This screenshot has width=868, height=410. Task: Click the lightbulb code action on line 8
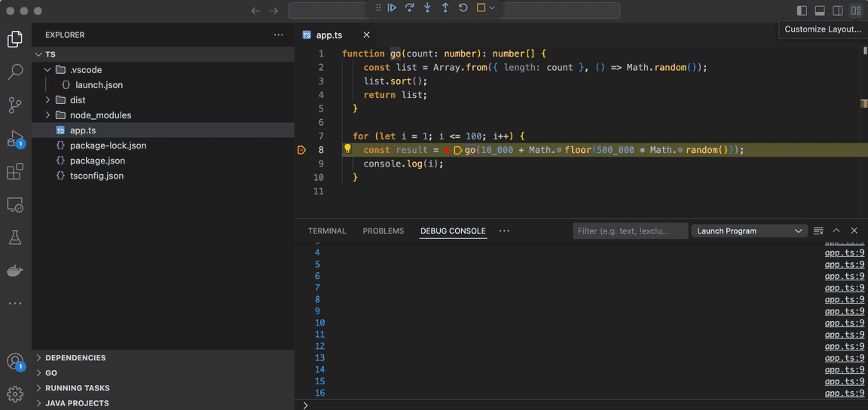pyautogui.click(x=348, y=149)
